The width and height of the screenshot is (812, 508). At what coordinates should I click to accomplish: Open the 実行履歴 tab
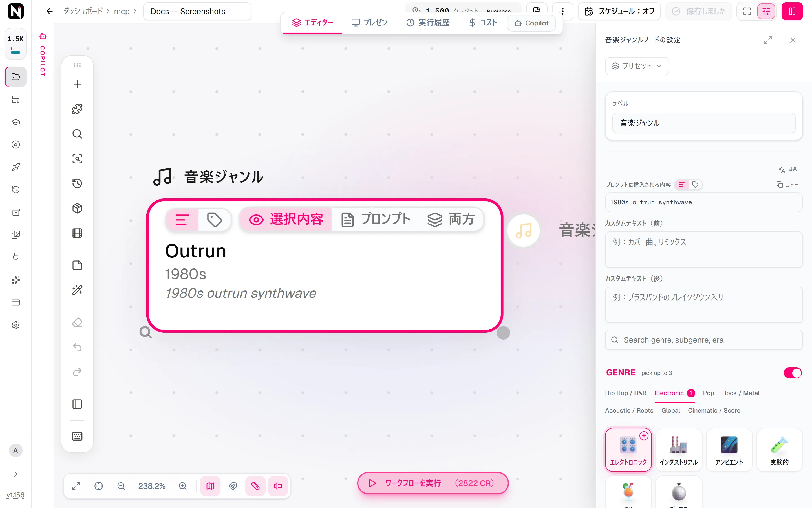pos(428,23)
